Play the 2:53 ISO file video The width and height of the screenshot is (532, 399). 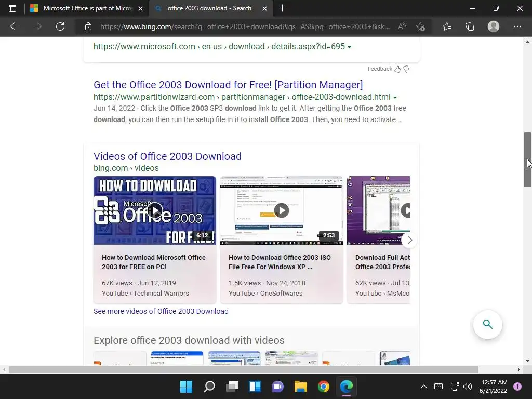click(282, 210)
